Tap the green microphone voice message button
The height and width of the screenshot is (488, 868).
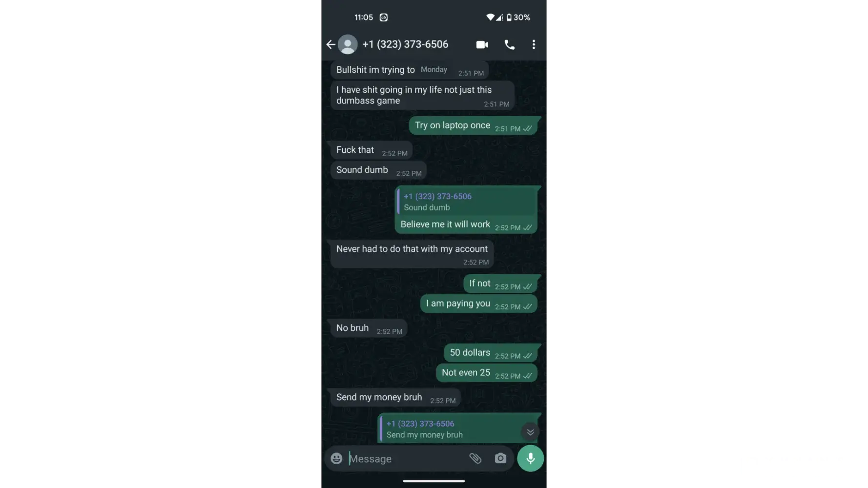(x=530, y=458)
